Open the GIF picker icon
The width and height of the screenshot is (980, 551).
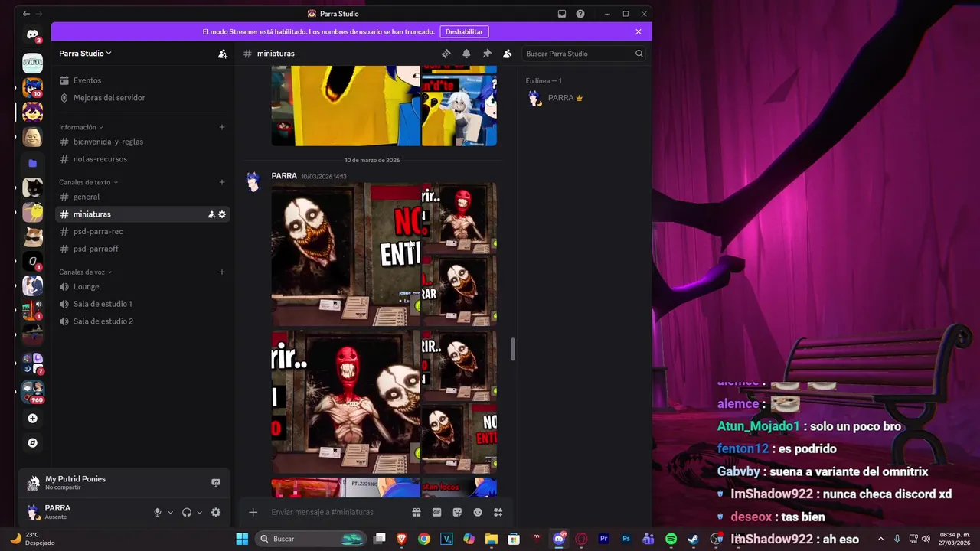tap(437, 512)
